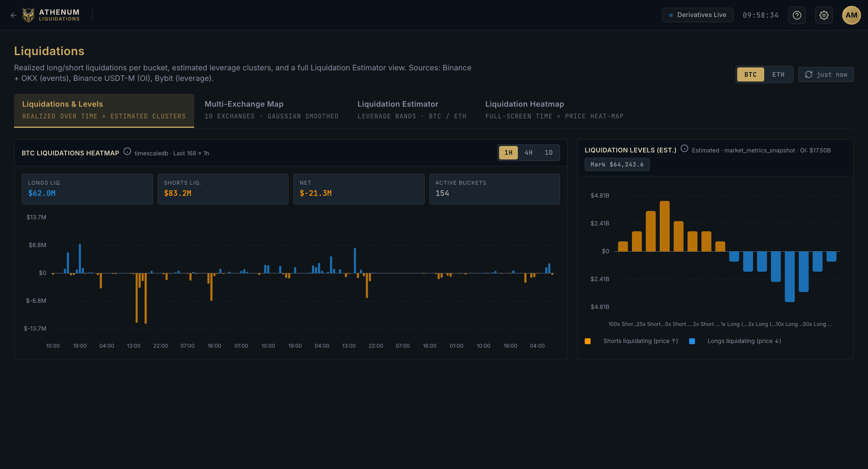Click the Liquidations page heading

click(x=49, y=51)
